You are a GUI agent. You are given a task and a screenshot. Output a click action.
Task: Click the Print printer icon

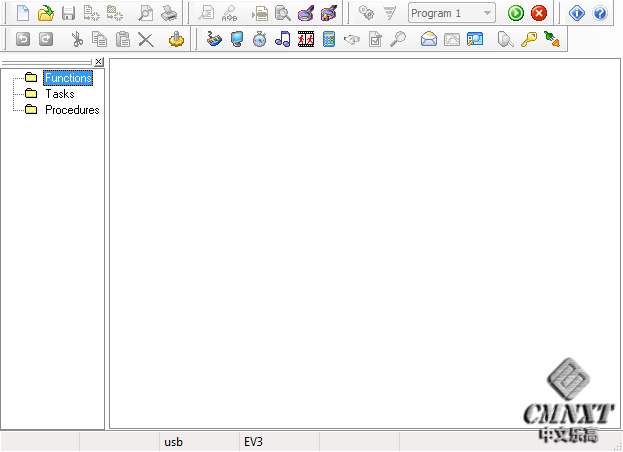[169, 13]
